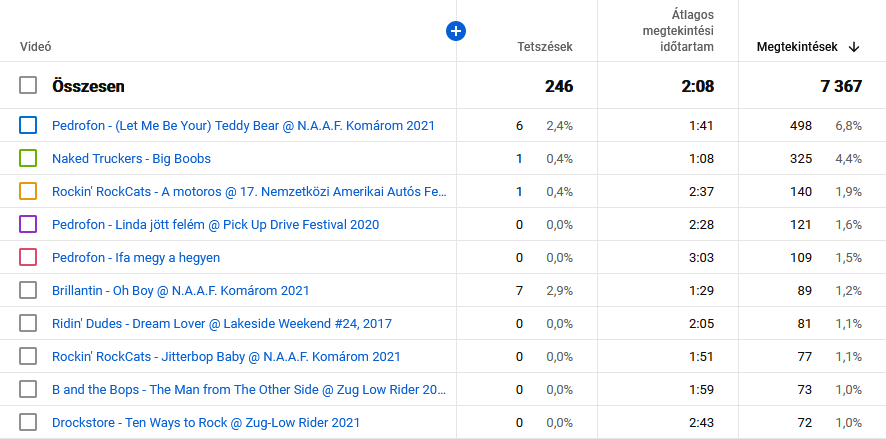Toggle the Összesen total row checkbox
The width and height of the screenshot is (886, 439).
coord(28,86)
